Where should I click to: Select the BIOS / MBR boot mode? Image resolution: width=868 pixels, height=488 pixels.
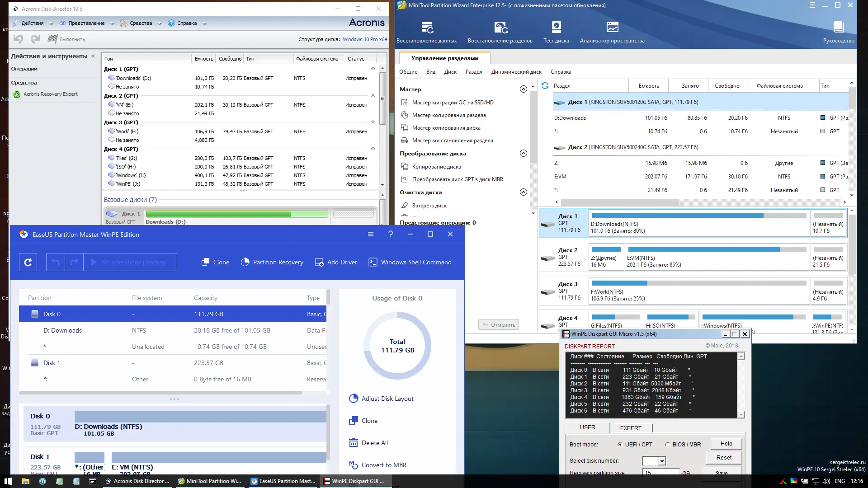click(667, 445)
